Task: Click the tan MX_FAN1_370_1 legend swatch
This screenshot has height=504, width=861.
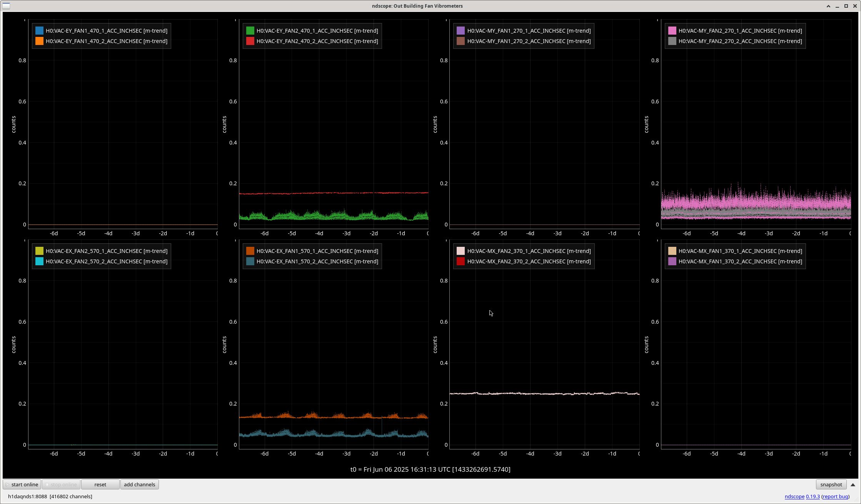Action: coord(672,251)
